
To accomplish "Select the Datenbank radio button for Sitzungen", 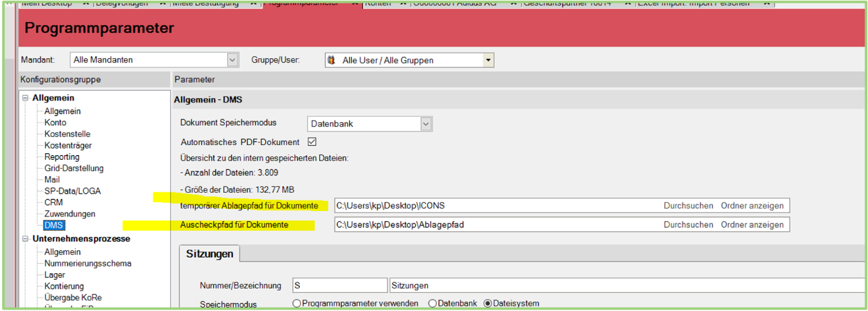I will [x=433, y=304].
